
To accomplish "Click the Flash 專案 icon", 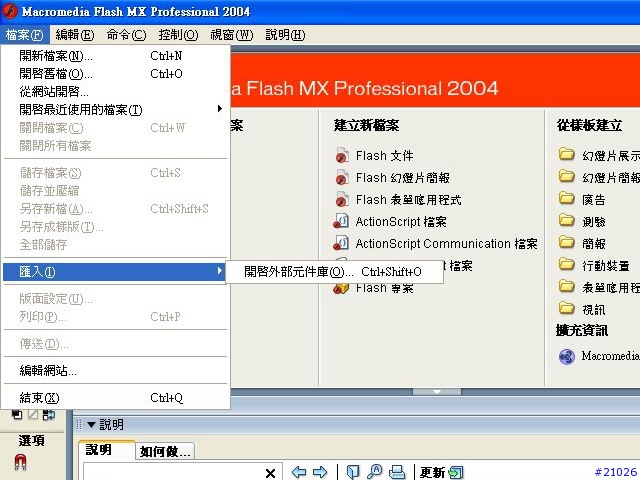I will [341, 289].
